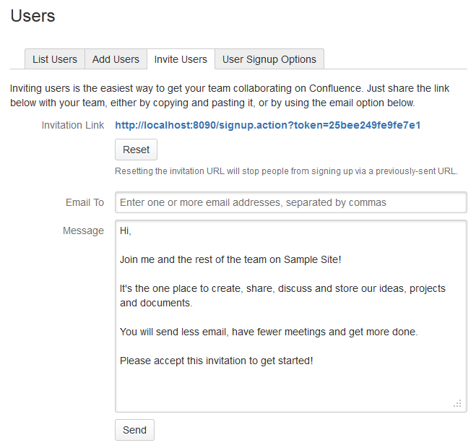Click the Message field label
This screenshot has height=448, width=476.
(83, 231)
